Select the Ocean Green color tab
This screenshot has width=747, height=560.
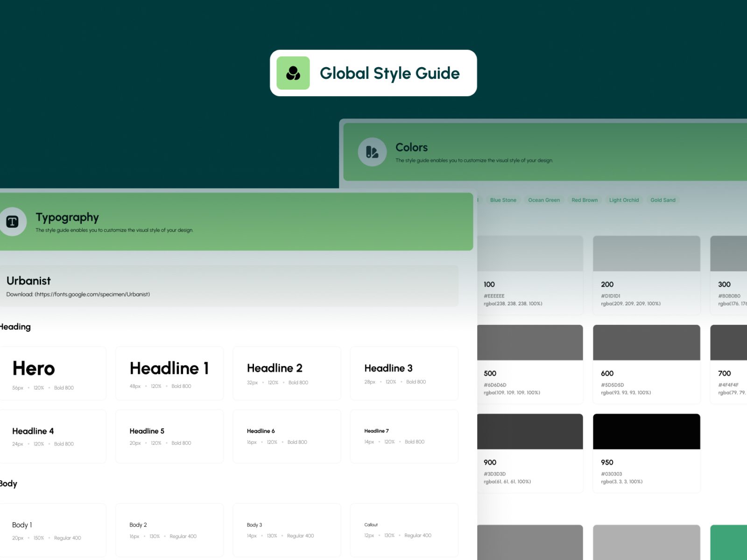(544, 200)
